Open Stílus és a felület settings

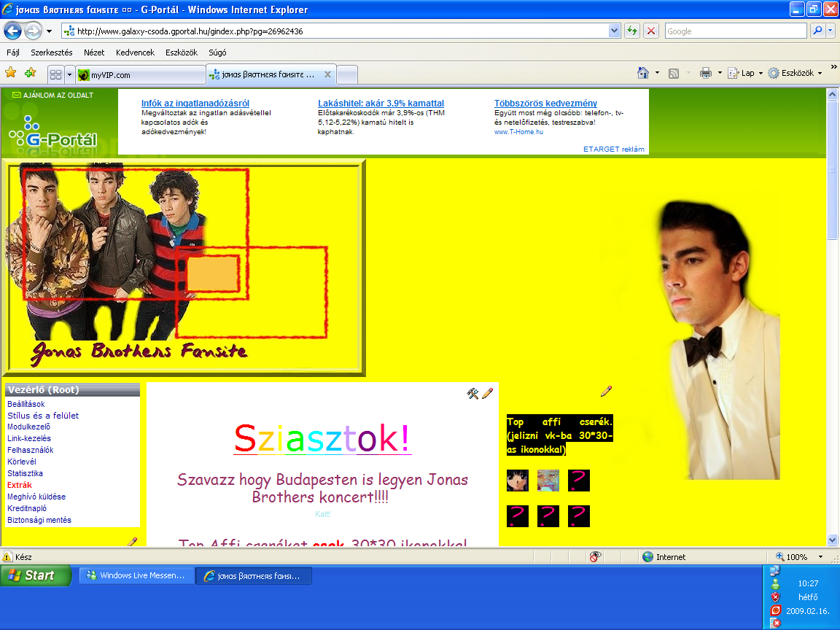pyautogui.click(x=43, y=416)
